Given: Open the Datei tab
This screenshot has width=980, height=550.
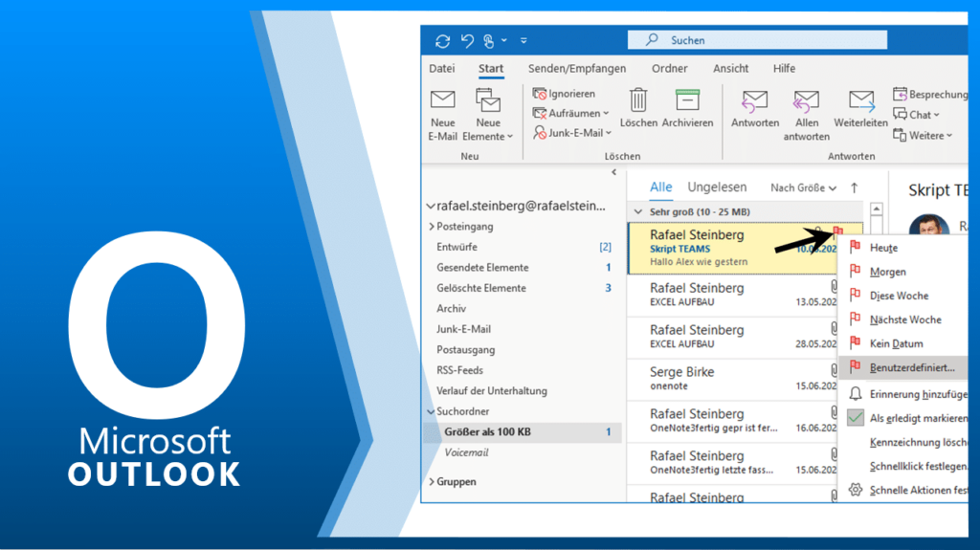Looking at the screenshot, I should pos(442,69).
